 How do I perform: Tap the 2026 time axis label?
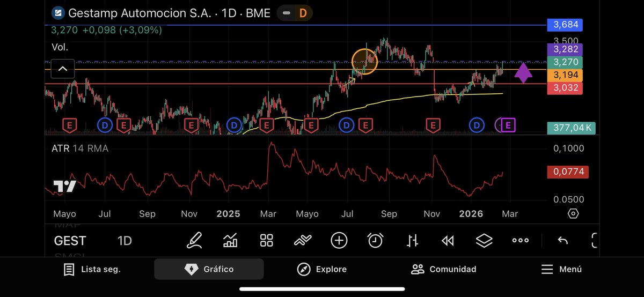[472, 214]
